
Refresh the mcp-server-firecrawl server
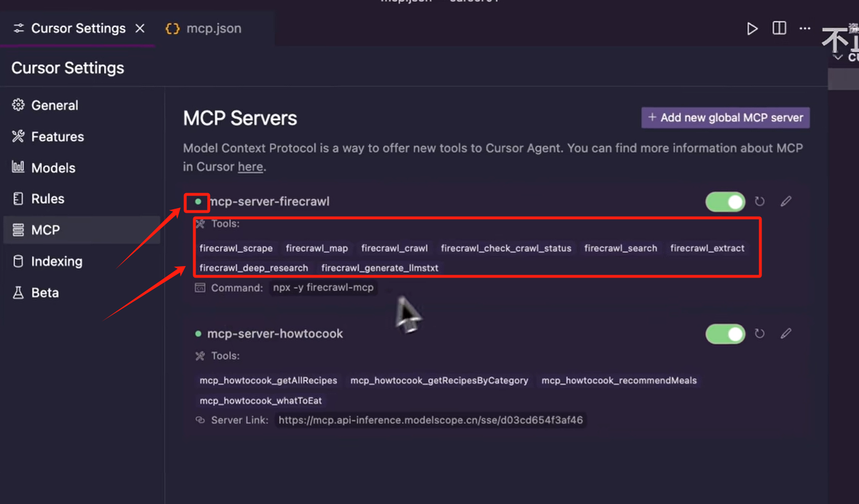click(760, 201)
